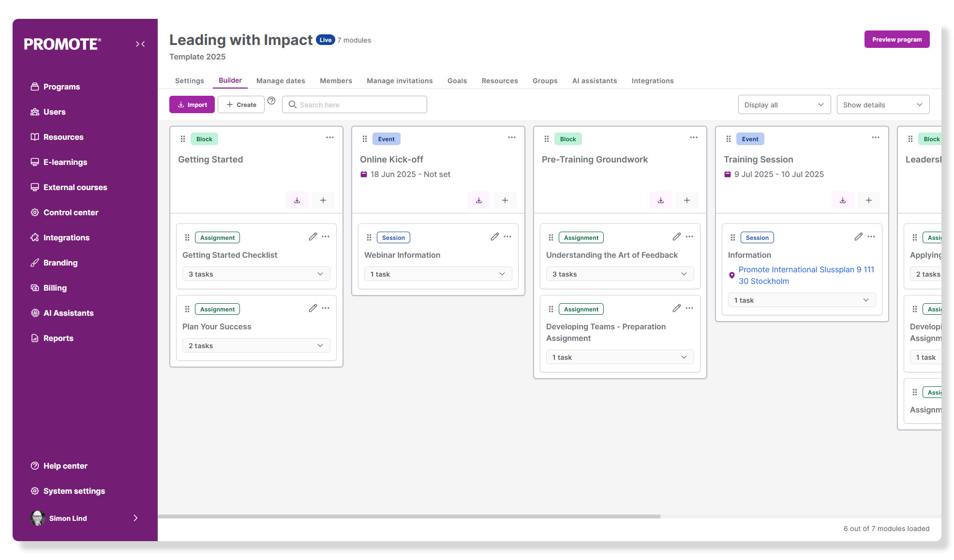Expand 1 task under Information session
This screenshot has width=954, height=560.
click(802, 300)
